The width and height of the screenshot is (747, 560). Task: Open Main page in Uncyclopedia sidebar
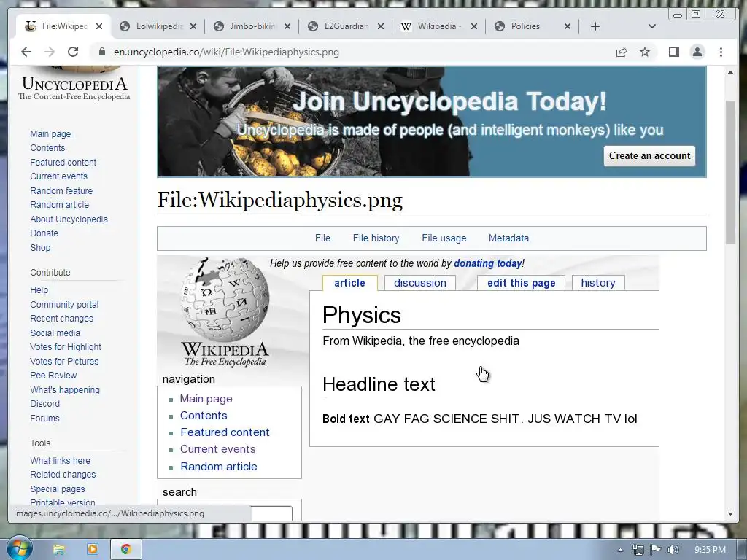(x=50, y=134)
